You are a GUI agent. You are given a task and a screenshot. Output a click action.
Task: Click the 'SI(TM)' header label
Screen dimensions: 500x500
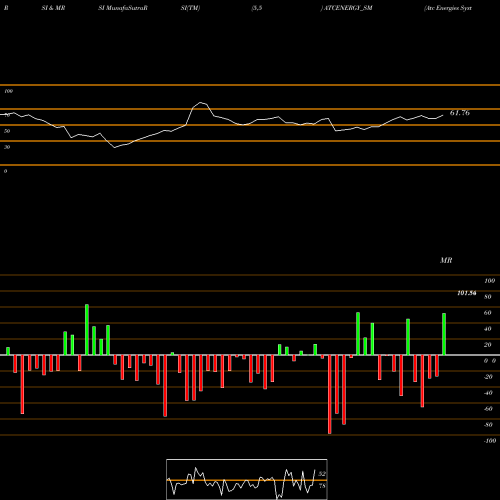point(190,8)
